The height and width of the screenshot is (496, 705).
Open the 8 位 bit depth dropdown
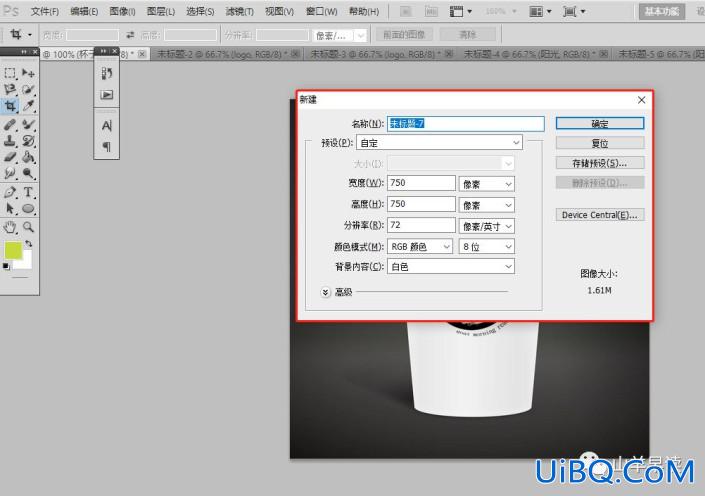[x=486, y=246]
